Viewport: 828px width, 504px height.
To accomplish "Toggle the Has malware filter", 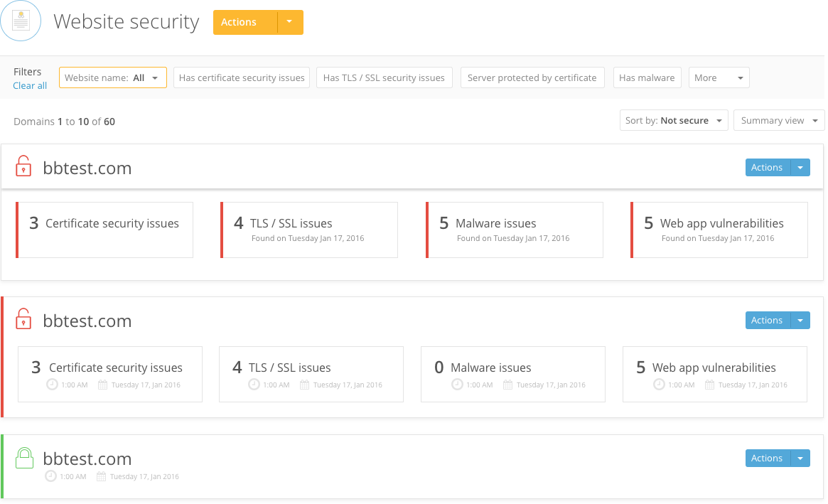I will [x=647, y=77].
